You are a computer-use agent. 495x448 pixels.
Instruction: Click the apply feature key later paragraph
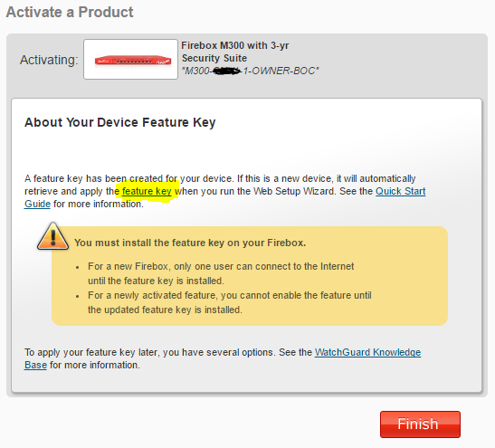point(223,358)
